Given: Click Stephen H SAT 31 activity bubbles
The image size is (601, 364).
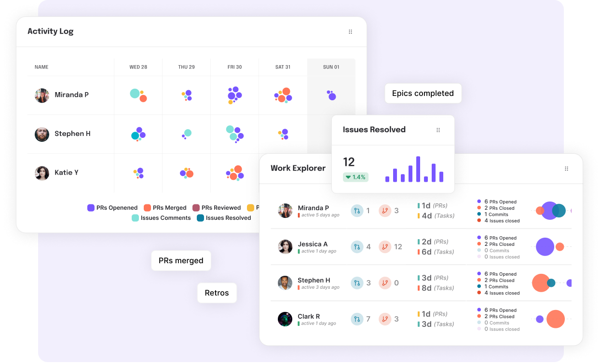Looking at the screenshot, I should [284, 134].
